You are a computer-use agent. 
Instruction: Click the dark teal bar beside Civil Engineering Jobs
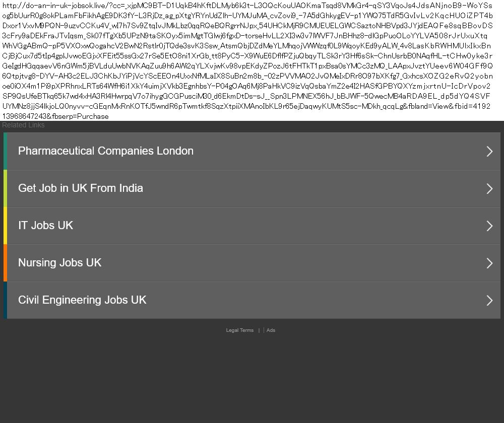(5, 300)
